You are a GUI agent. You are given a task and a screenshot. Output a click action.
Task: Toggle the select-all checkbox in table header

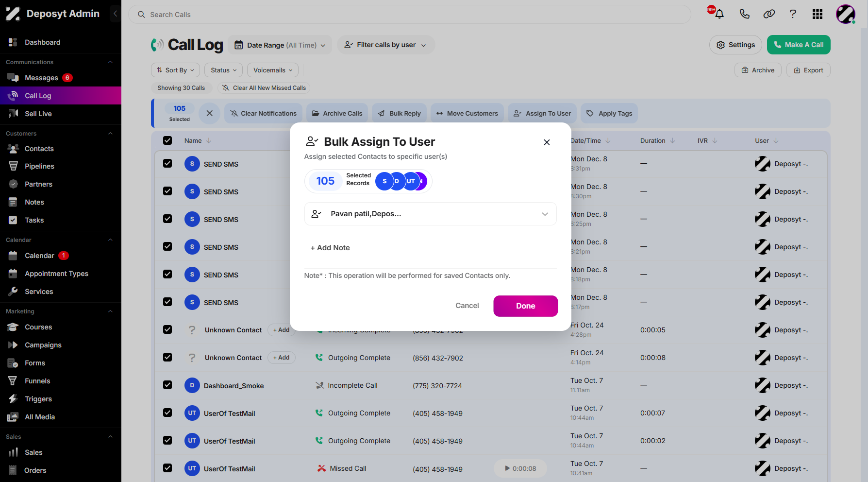(x=167, y=140)
